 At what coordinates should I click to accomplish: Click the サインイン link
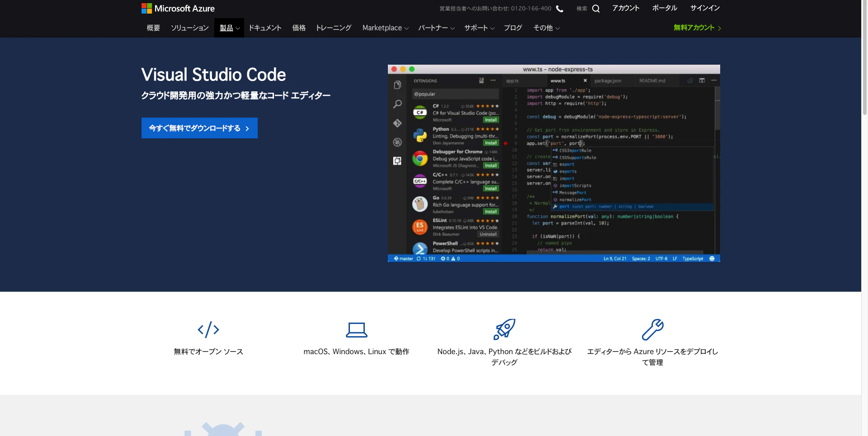coord(705,8)
